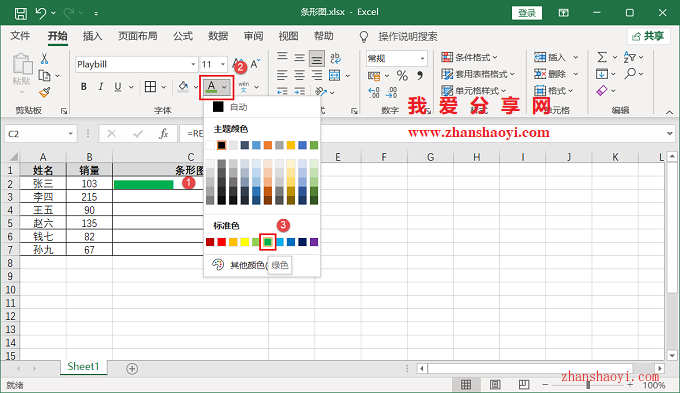Toggle underline formatting
The width and height of the screenshot is (680, 393).
click(118, 87)
